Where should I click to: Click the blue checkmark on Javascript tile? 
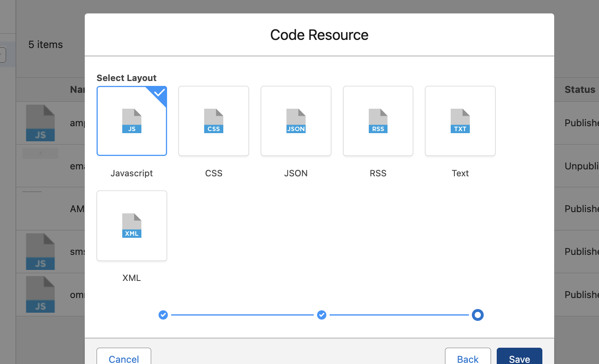pos(159,93)
